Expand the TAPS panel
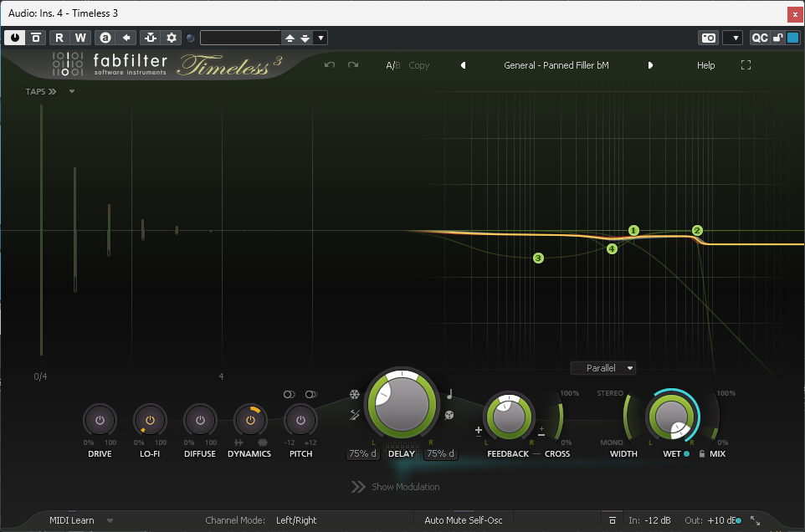 tap(41, 92)
